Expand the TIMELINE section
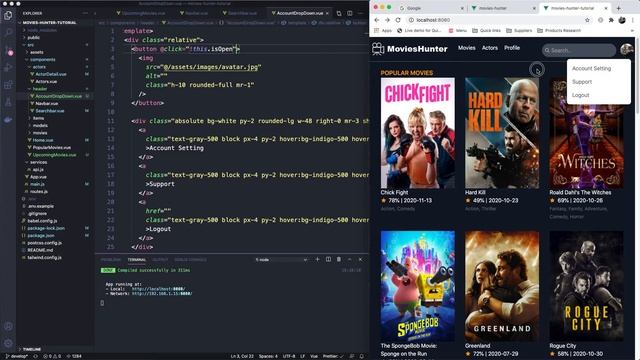The height and width of the screenshot is (360, 640). pos(31,349)
